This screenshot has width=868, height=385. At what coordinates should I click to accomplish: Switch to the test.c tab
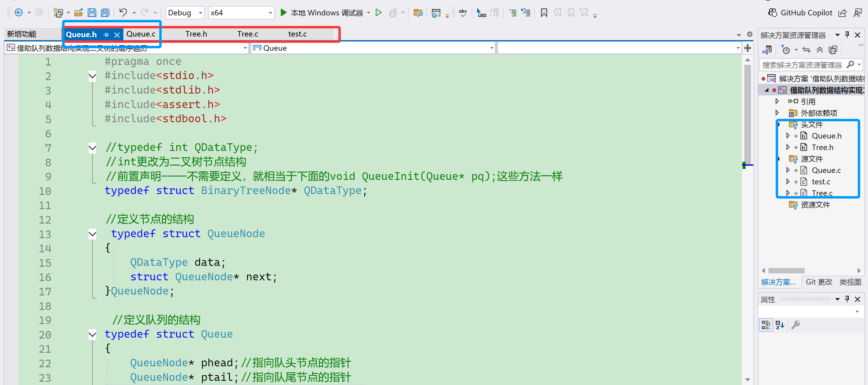(297, 34)
